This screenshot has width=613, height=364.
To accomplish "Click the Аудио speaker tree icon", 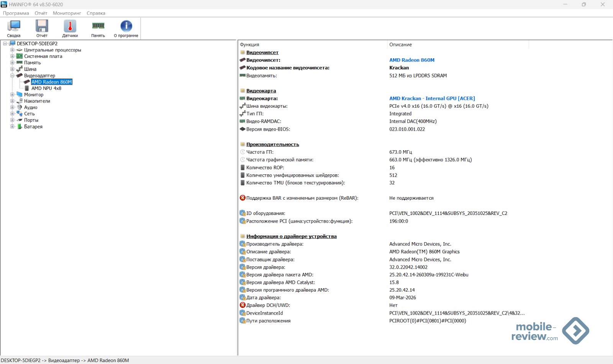I will [20, 107].
